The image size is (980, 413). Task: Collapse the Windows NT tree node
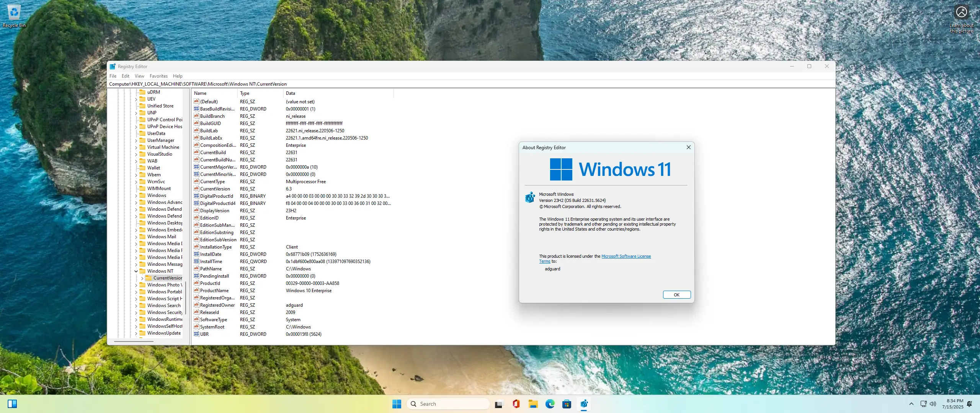coord(136,271)
